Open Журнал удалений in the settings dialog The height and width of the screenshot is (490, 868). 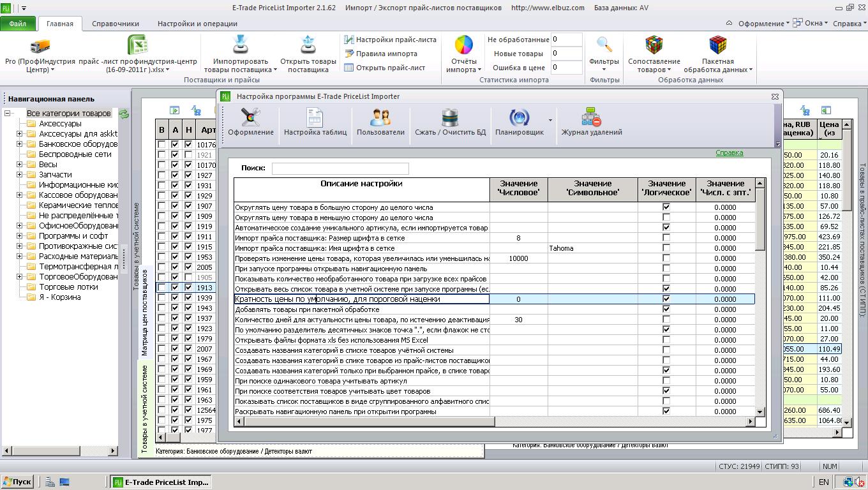click(592, 122)
